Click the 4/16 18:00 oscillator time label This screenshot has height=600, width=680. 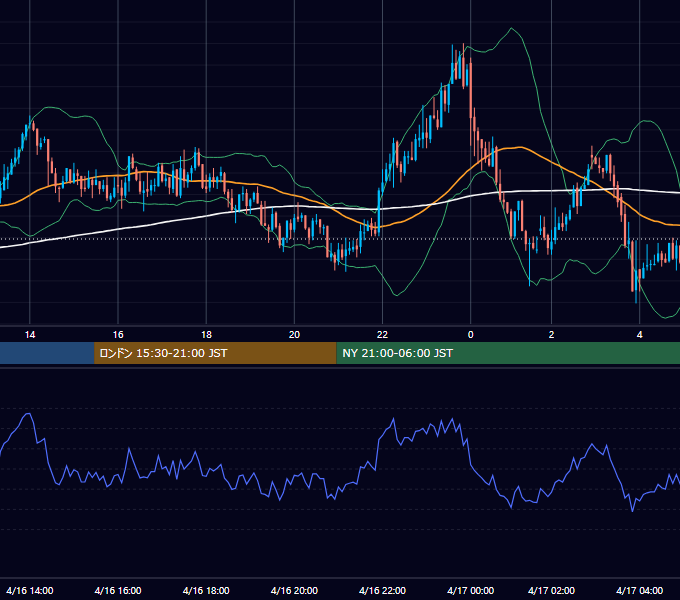206,591
